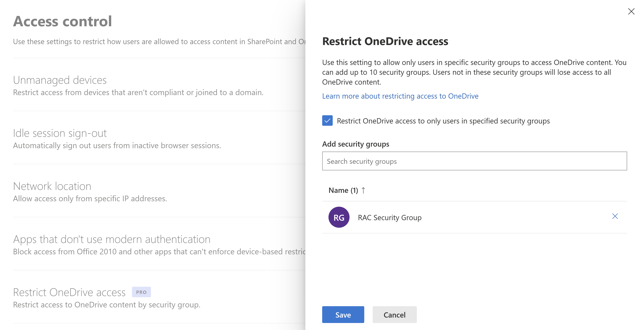Open Apps that don't use modern authentication
The image size is (644, 330).
click(111, 239)
